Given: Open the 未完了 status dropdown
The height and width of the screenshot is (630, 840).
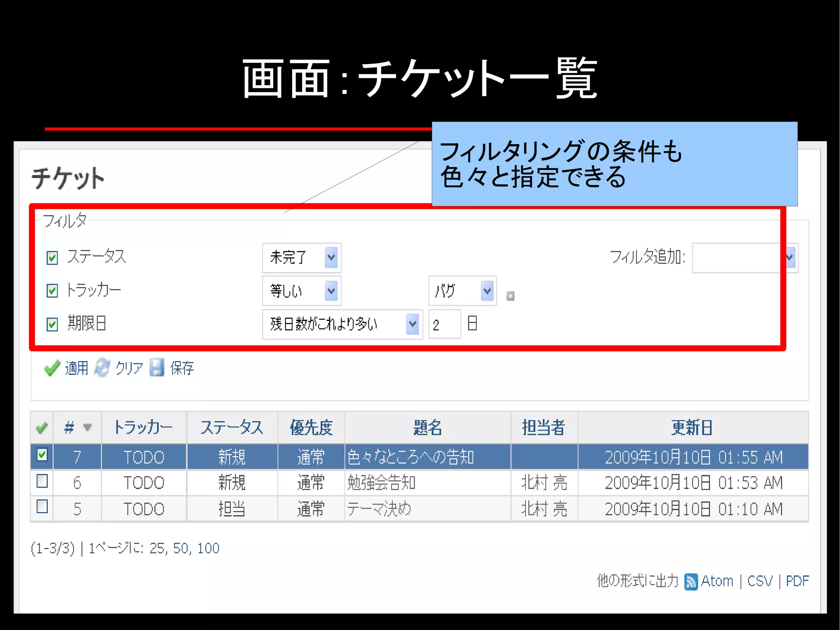Looking at the screenshot, I should click(x=302, y=258).
